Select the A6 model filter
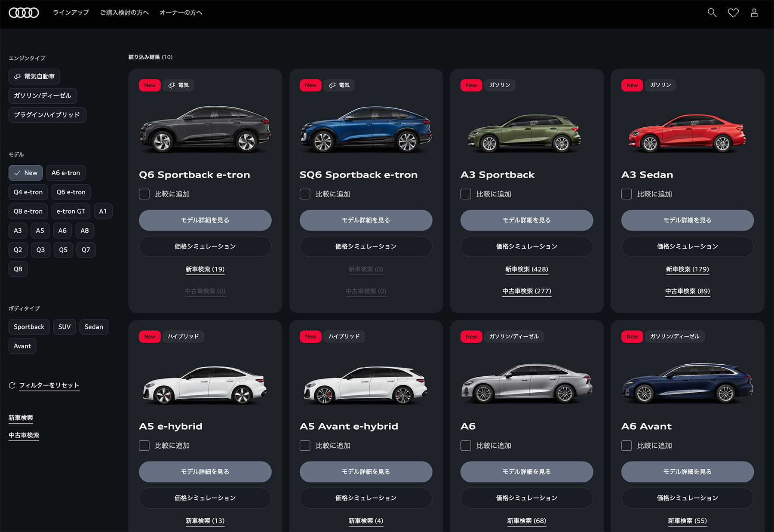Viewport: 774px width, 532px height. pyautogui.click(x=62, y=231)
